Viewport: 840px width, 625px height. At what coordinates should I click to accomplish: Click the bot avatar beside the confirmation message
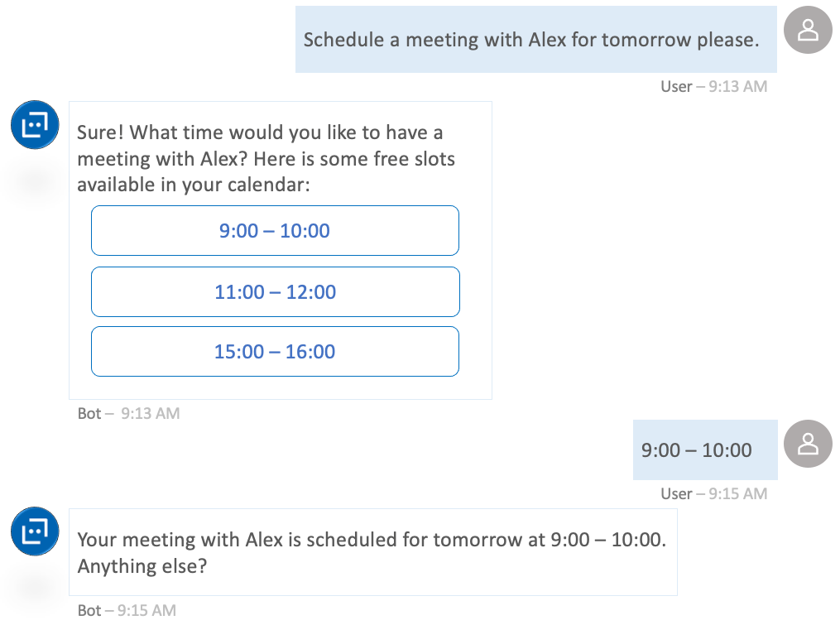[x=34, y=531]
